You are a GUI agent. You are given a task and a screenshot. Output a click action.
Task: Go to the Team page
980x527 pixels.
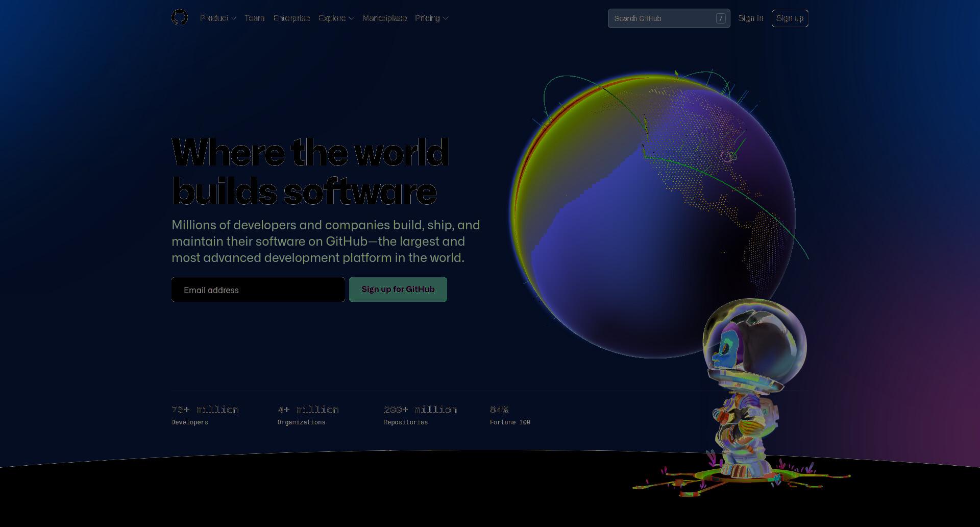click(x=255, y=18)
